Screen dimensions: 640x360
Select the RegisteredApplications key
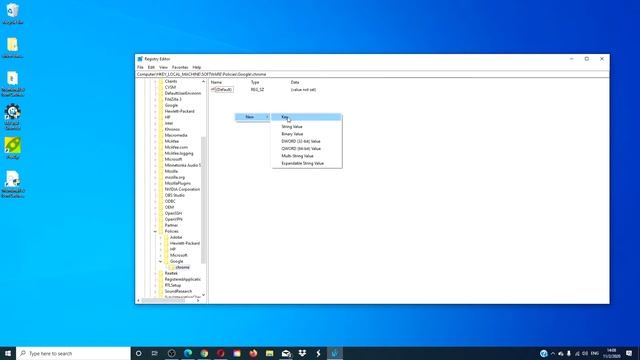pyautogui.click(x=182, y=279)
